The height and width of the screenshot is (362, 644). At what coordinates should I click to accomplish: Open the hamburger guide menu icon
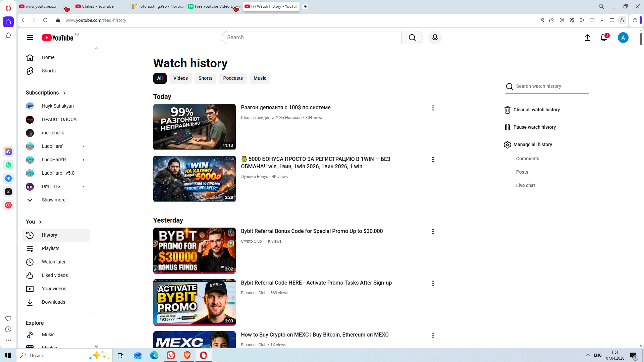point(30,38)
